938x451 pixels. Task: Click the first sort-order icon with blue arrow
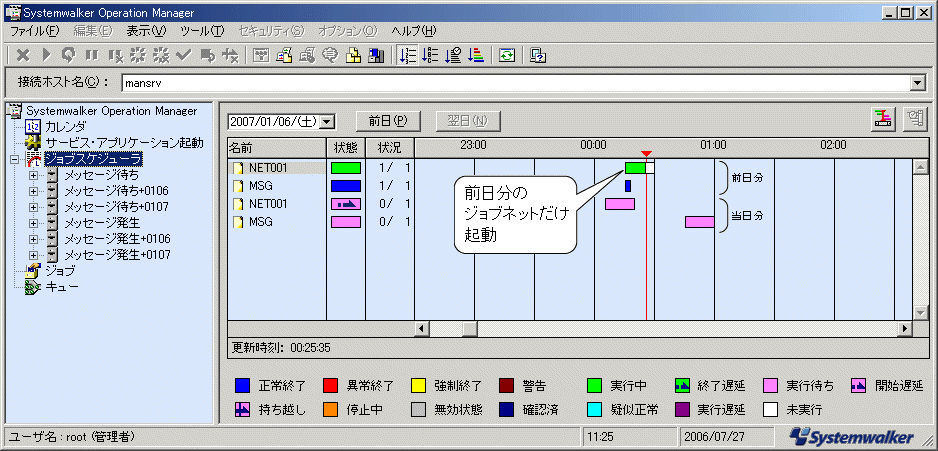pos(407,55)
